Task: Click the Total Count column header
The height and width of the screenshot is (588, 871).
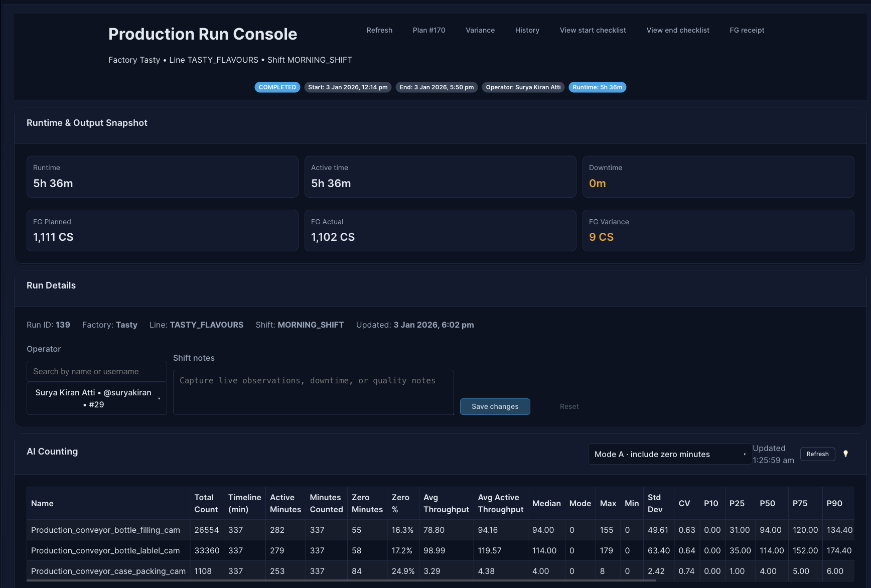Action: coord(206,503)
